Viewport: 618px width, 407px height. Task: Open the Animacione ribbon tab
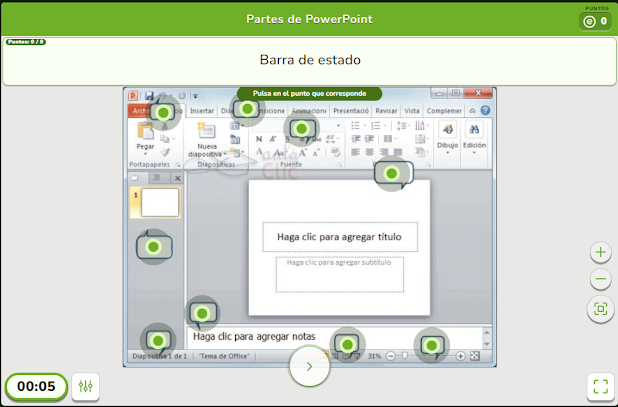[309, 111]
